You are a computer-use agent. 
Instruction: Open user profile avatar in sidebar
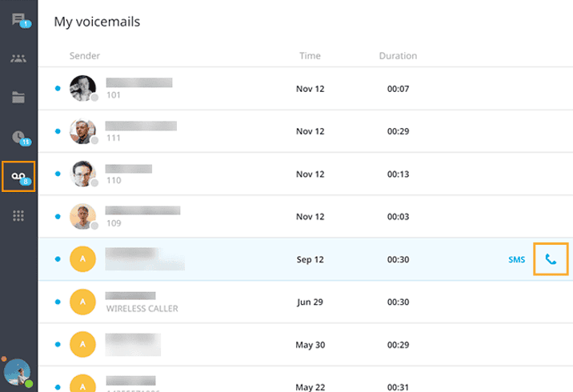coord(17,373)
